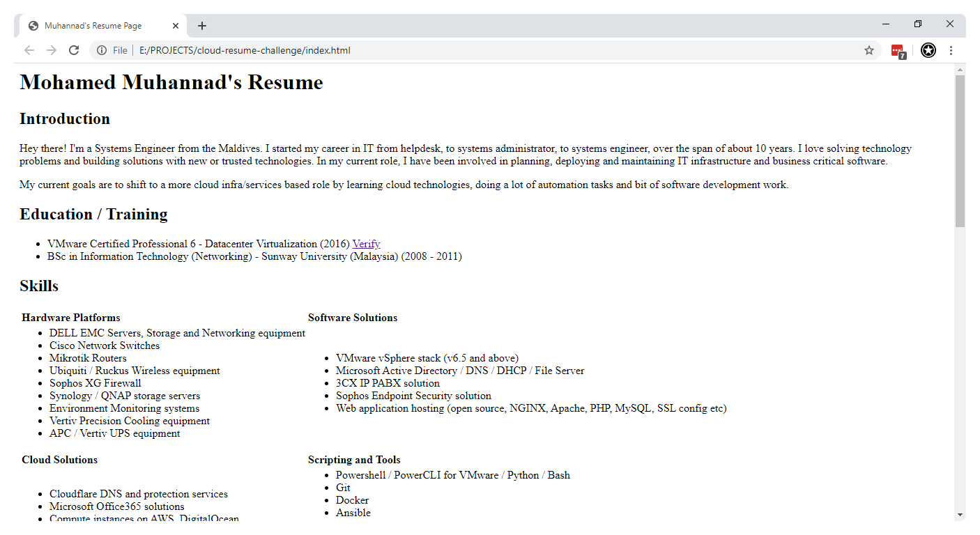The width and height of the screenshot is (980, 535).
Task: Close the resume page tab
Action: coord(176,25)
